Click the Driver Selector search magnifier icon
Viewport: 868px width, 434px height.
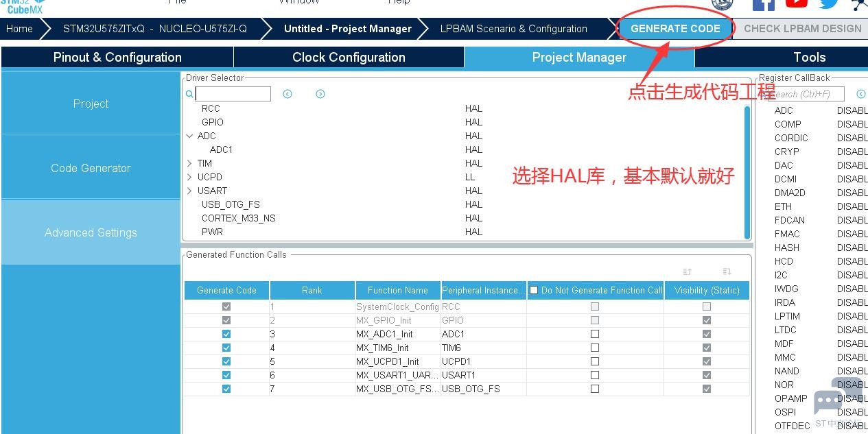click(189, 94)
